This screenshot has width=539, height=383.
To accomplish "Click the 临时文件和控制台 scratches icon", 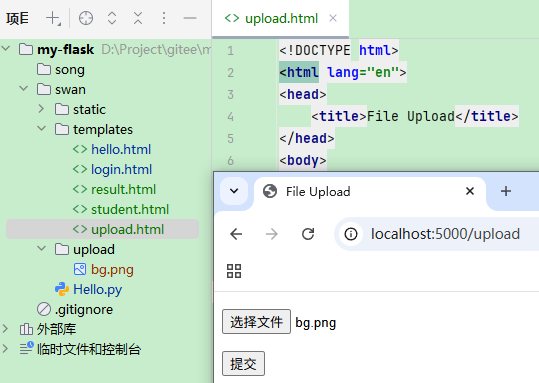I will (26, 348).
